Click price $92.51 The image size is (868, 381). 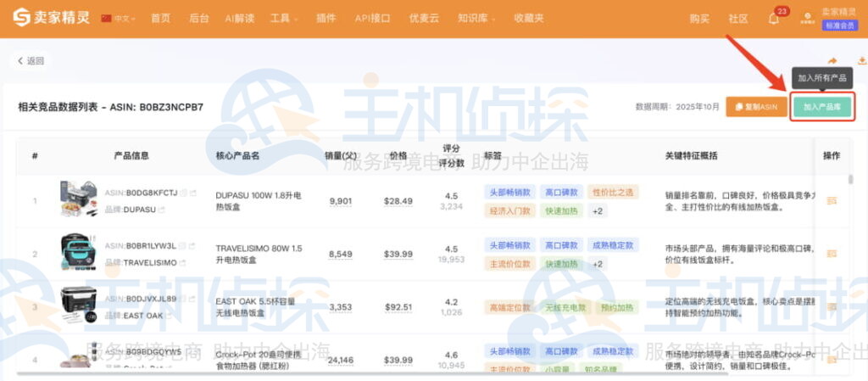point(398,307)
